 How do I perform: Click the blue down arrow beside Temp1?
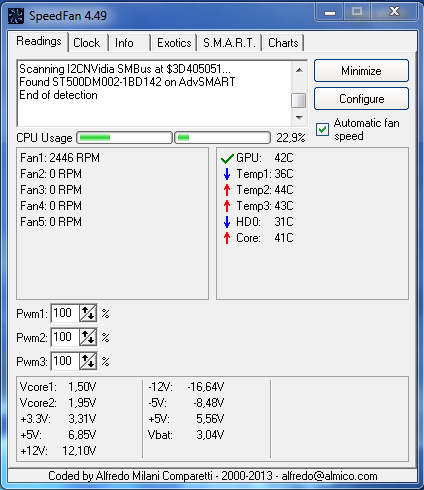(x=227, y=174)
